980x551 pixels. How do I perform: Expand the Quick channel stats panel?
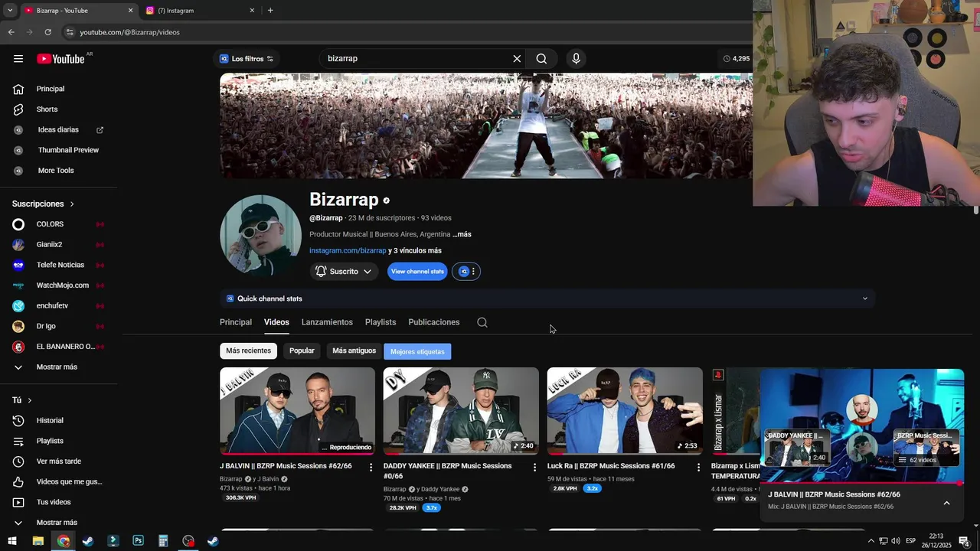tap(547, 298)
